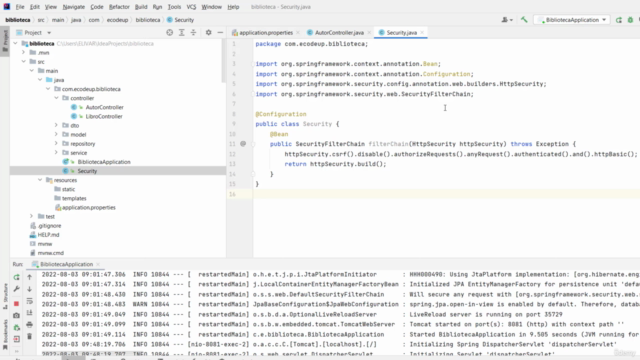Click the down arrow in Run console
This screenshot has width=640, height=360.
click(x=29, y=289)
